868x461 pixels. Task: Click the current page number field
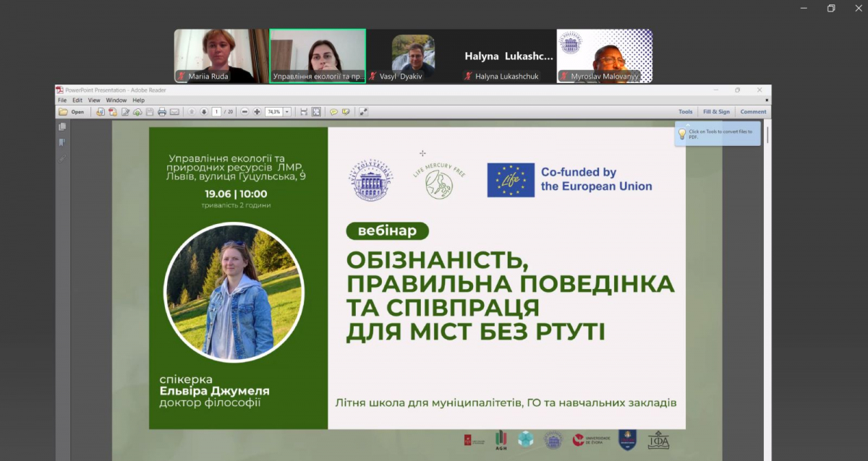point(216,112)
